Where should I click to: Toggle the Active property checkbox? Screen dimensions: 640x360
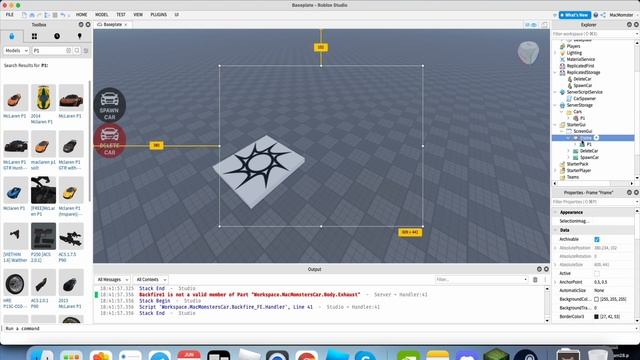click(x=597, y=273)
